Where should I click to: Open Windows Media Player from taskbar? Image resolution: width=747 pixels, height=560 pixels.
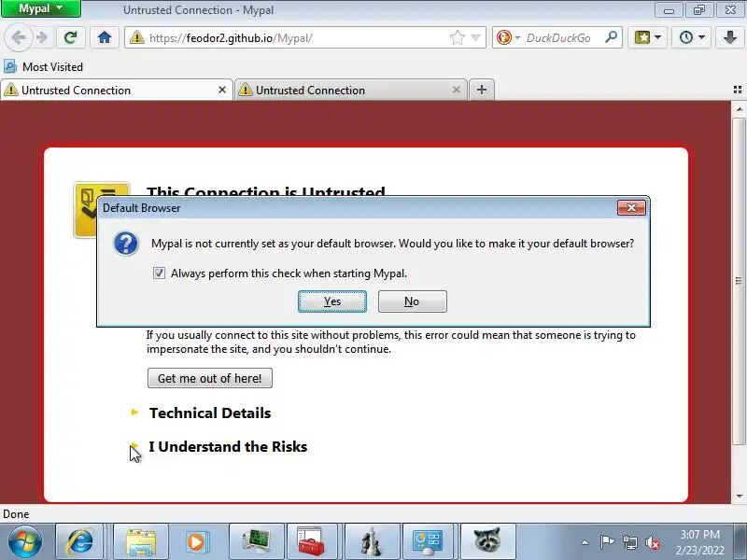pyautogui.click(x=196, y=541)
